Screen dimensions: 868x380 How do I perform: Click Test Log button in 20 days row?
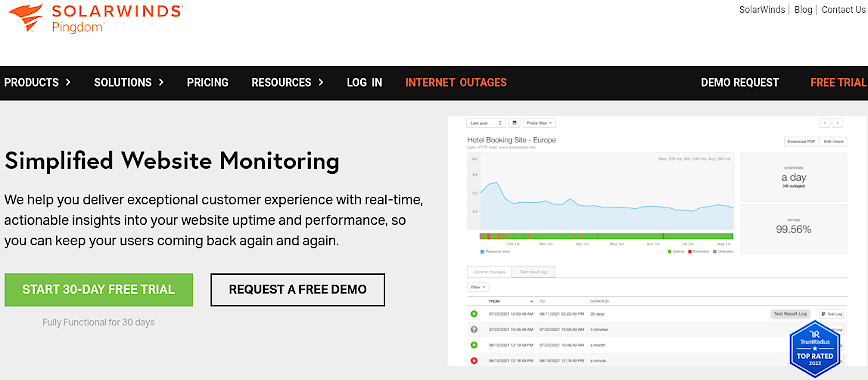[831, 314]
